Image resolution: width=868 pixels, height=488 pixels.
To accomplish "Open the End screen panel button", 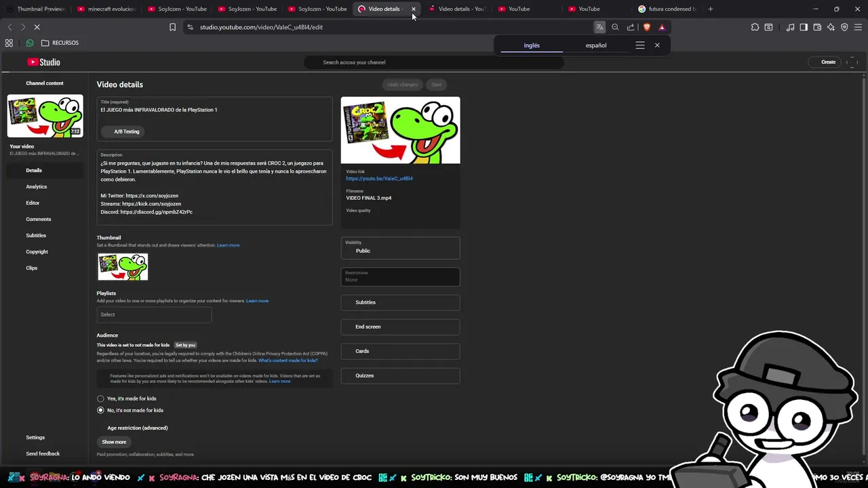I will coord(400,327).
